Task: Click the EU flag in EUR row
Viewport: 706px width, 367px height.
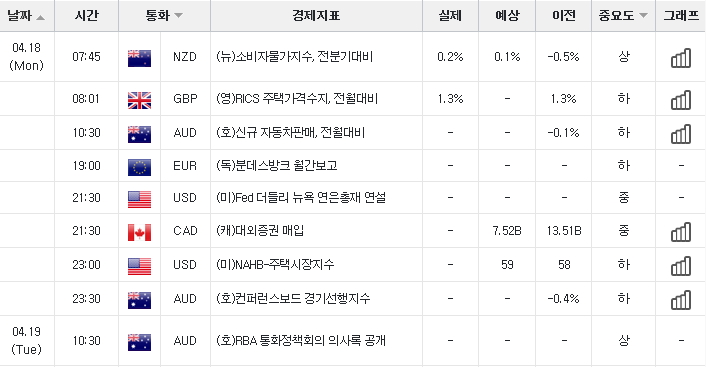Action: click(140, 168)
